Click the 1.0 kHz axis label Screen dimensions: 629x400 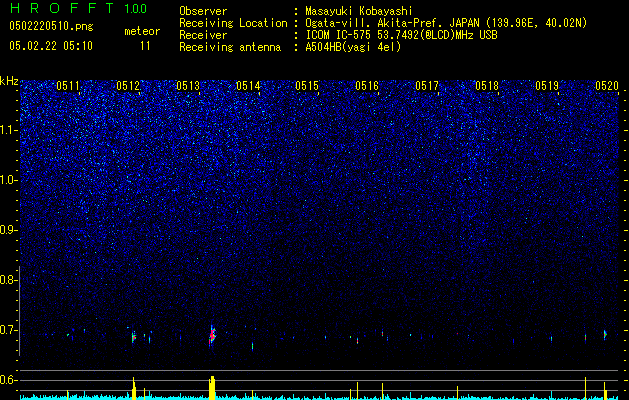9,180
